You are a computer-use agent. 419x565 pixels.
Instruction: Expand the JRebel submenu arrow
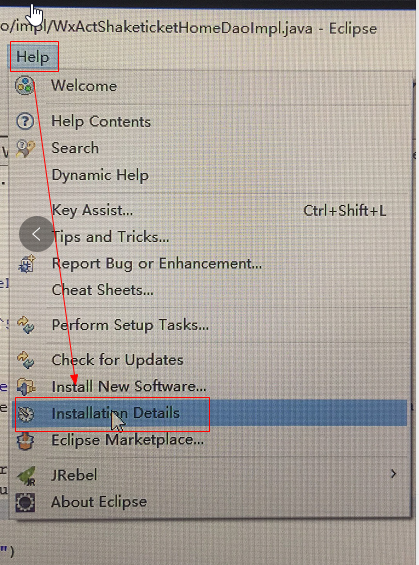pyautogui.click(x=393, y=474)
